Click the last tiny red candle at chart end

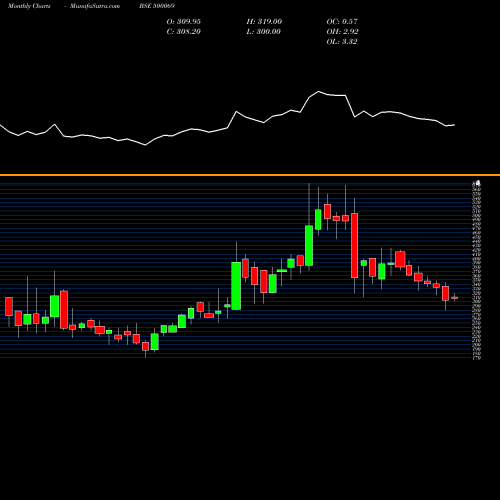point(454,298)
